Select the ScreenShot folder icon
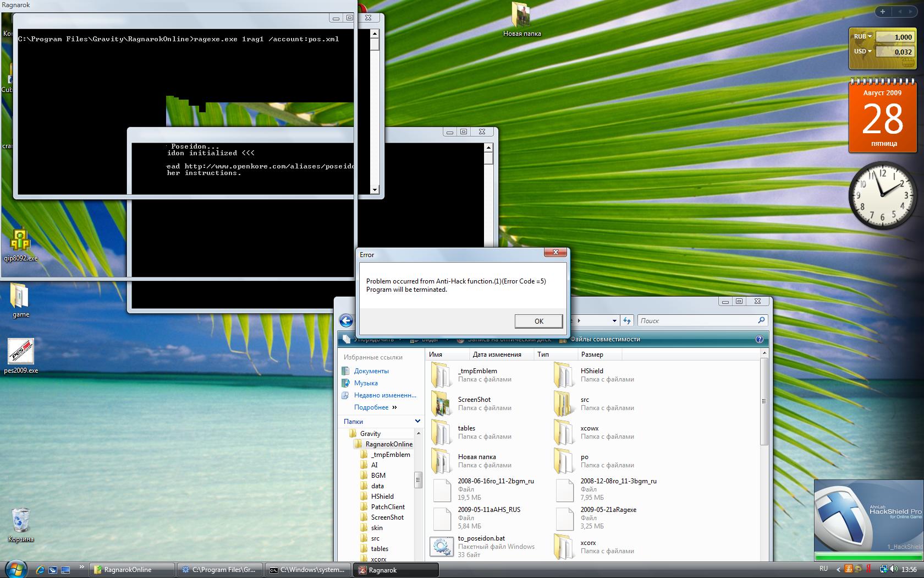The image size is (924, 578). [442, 403]
